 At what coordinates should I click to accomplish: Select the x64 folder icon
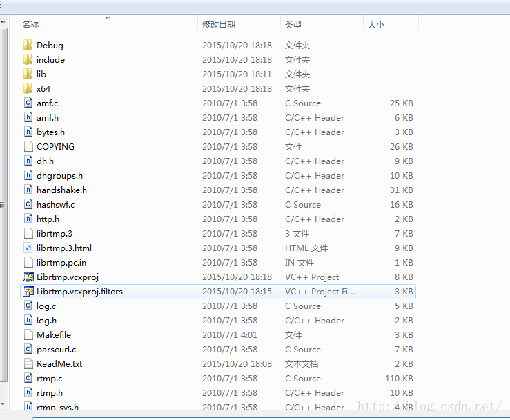(28, 88)
